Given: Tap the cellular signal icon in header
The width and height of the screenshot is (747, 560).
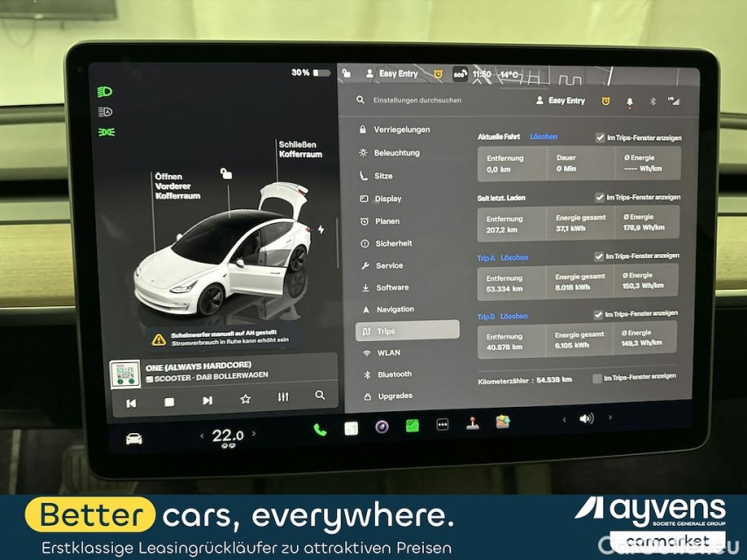Looking at the screenshot, I should (674, 101).
